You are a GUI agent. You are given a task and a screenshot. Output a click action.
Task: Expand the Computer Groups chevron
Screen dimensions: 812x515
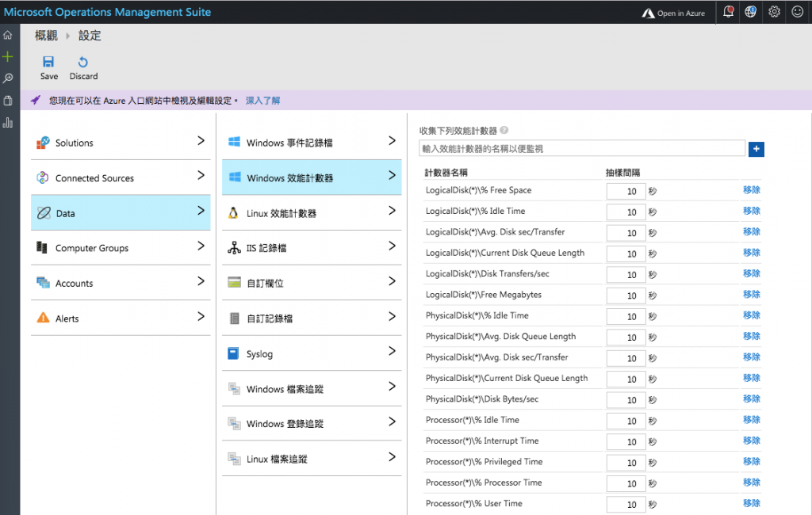(201, 246)
